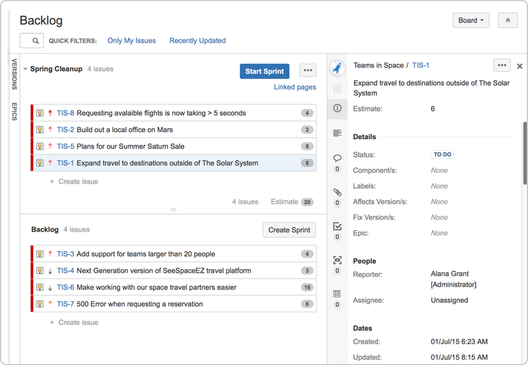This screenshot has height=365, width=528.
Task: Click the estimate badge 16 on TIS-6
Action: (307, 287)
